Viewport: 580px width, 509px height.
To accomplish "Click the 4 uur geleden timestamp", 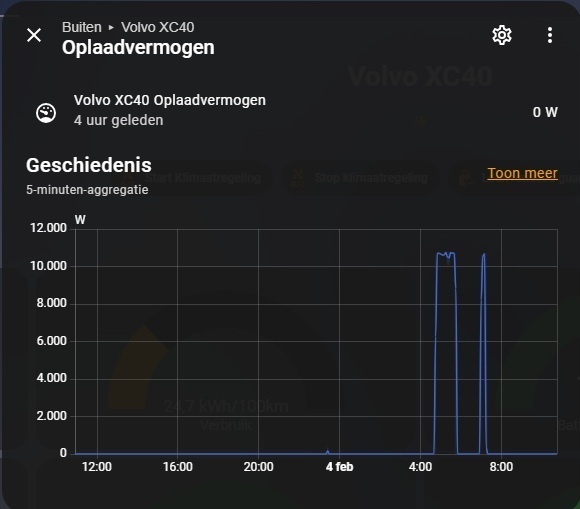I will click(x=118, y=120).
